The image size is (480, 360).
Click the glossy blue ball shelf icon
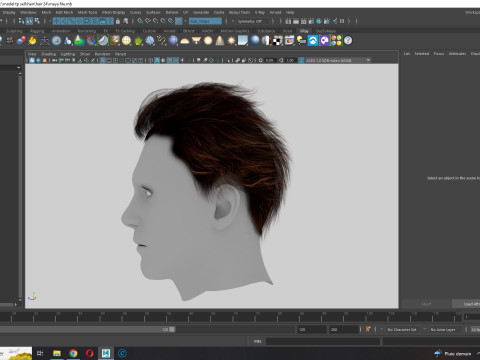coord(255,41)
